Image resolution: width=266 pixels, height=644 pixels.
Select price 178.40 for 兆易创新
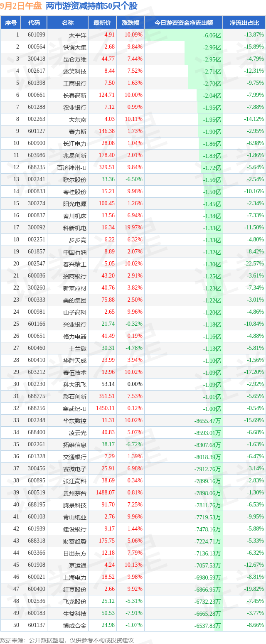107,155
